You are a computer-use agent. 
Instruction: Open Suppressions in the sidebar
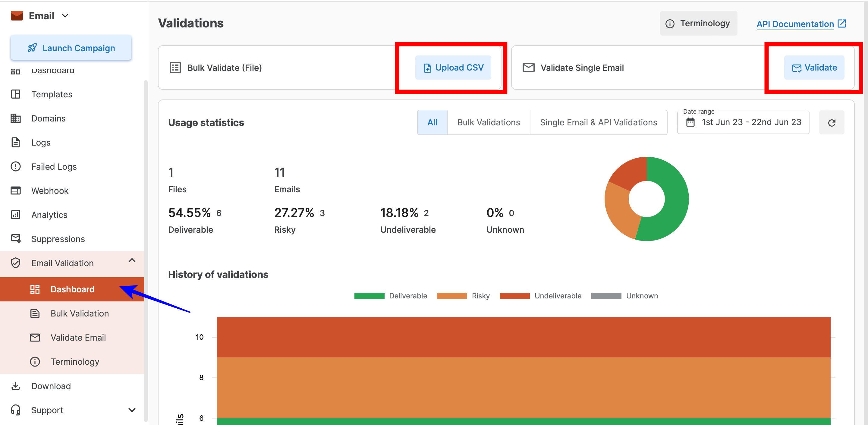[72, 239]
